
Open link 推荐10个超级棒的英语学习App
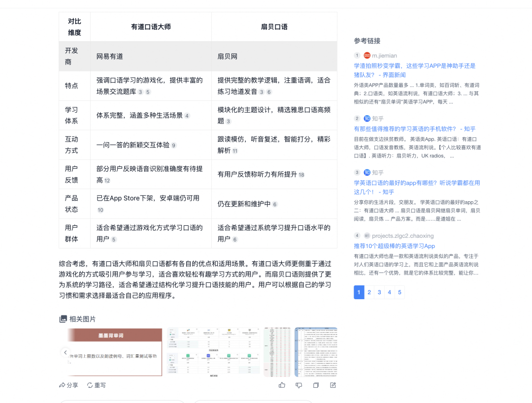tap(394, 246)
